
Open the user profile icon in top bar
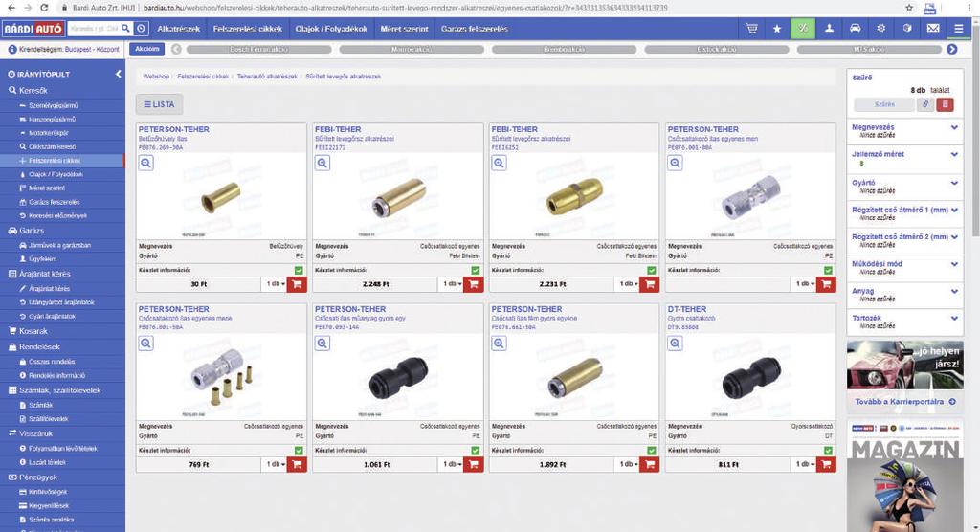click(x=829, y=29)
